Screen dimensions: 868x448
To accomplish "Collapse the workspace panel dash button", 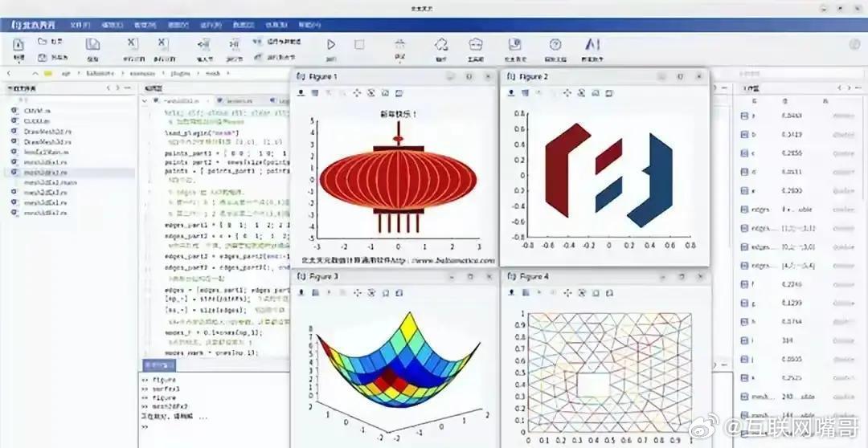I will tap(858, 88).
